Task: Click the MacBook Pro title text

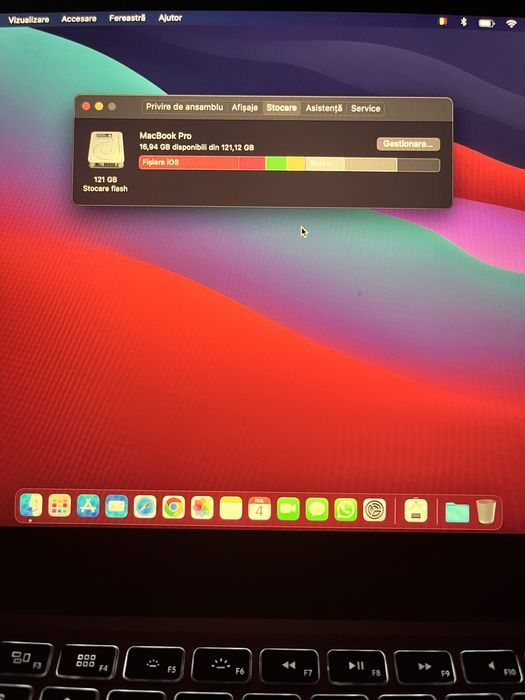Action: (x=166, y=135)
